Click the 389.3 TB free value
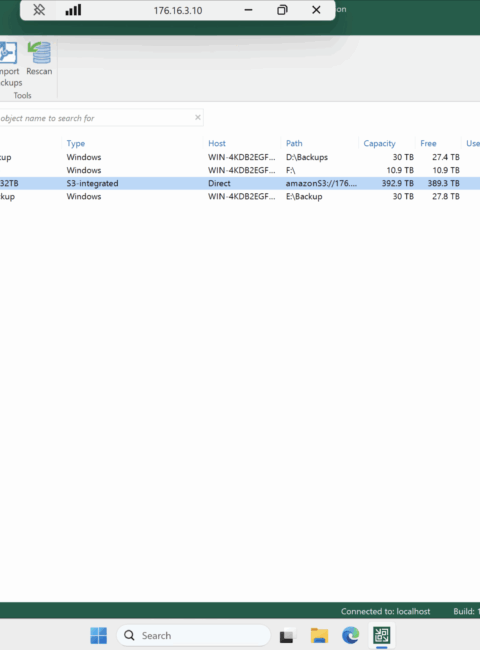 (444, 183)
